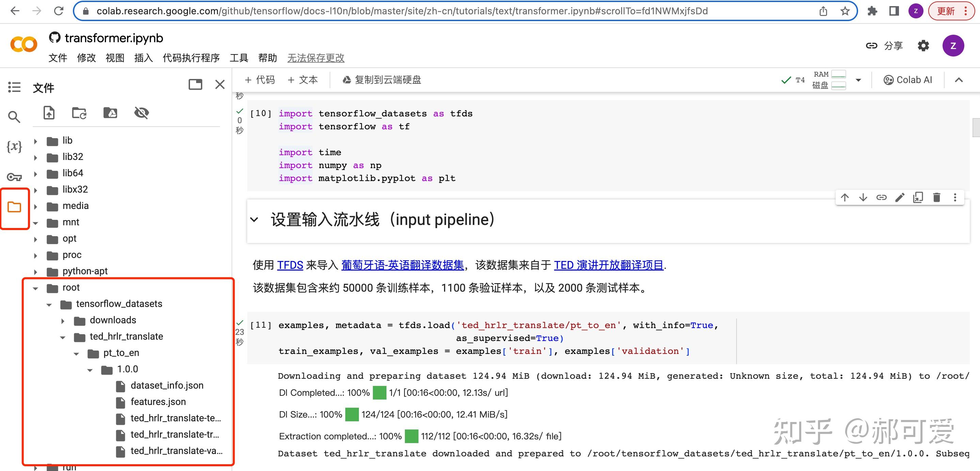Image resolution: width=980 pixels, height=471 pixels.
Task: Toggle visibility of hidden files
Action: point(141,113)
